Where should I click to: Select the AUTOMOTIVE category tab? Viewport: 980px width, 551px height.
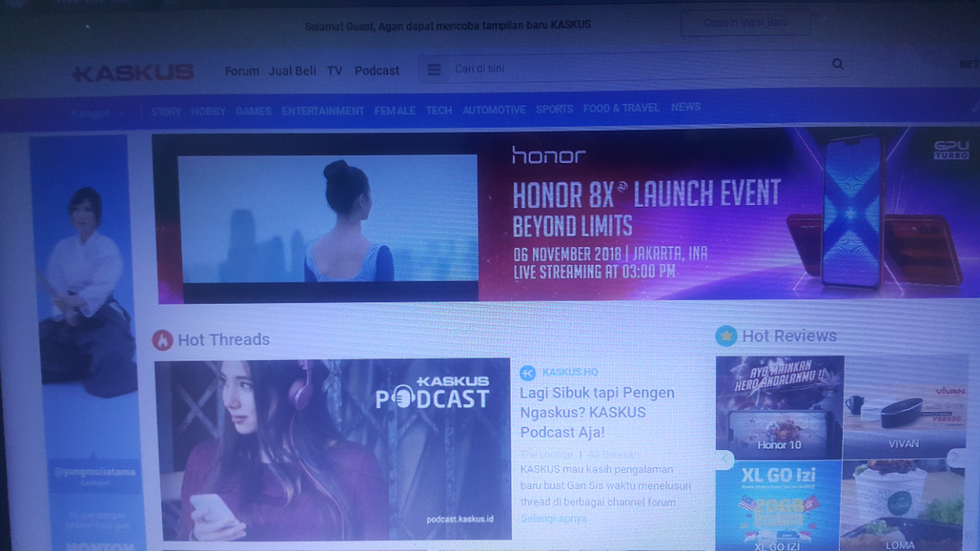tap(494, 110)
